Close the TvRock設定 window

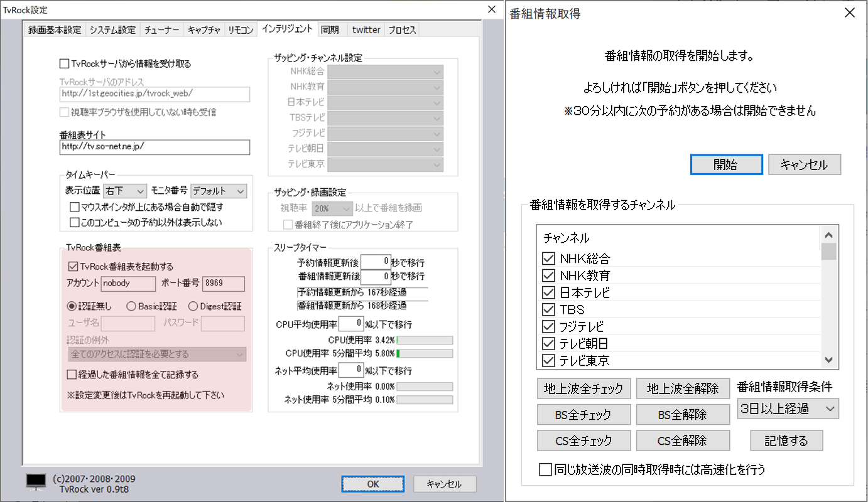click(492, 9)
